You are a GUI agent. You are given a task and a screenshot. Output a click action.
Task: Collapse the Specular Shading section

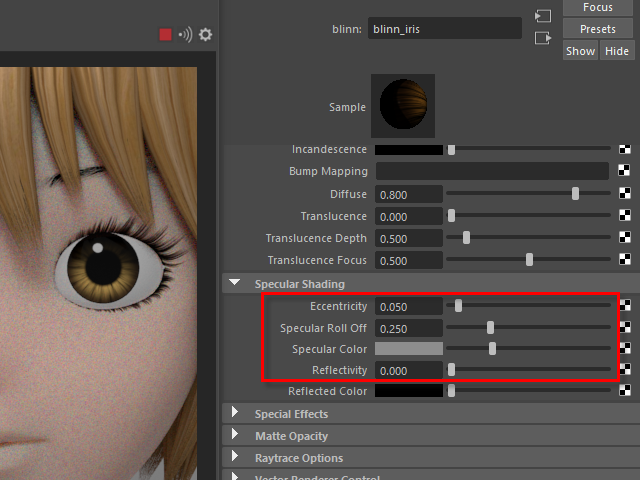coord(235,284)
